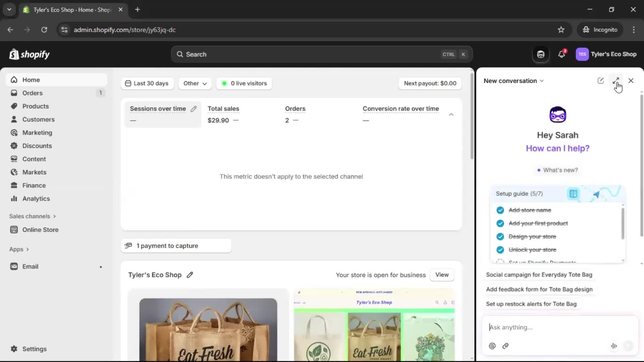Open the Discounts section icon
The height and width of the screenshot is (362, 644).
(x=14, y=146)
